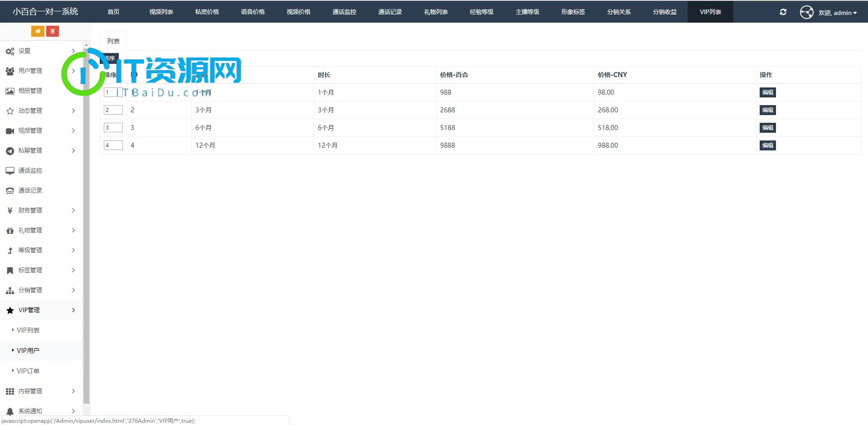Click the sort input with value 2
This screenshot has height=425, width=868.
coord(113,110)
